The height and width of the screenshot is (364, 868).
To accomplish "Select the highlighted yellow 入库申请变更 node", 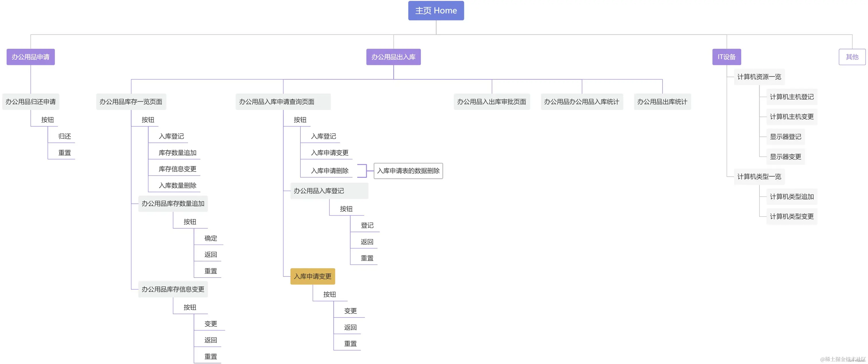I will point(313,276).
